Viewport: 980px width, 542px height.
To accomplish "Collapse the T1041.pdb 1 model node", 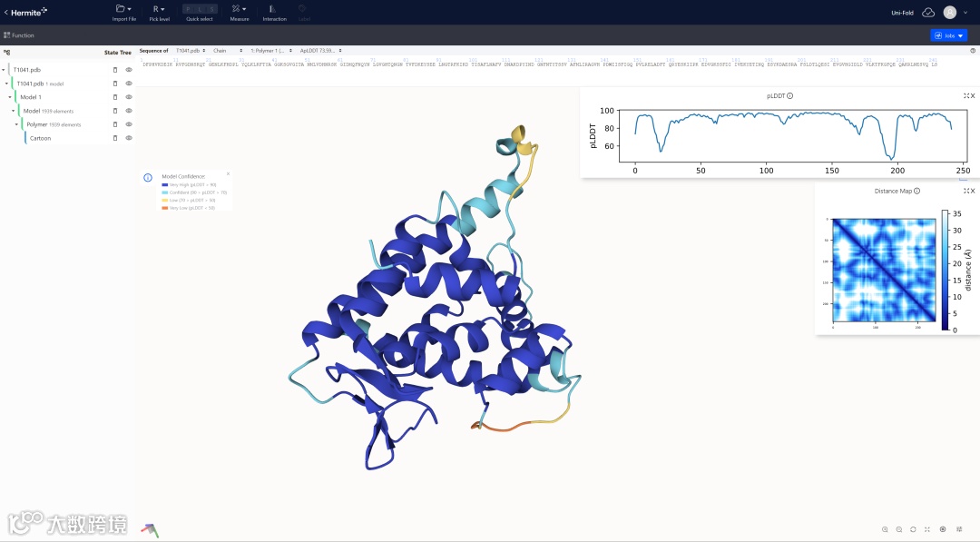I will (x=7, y=84).
